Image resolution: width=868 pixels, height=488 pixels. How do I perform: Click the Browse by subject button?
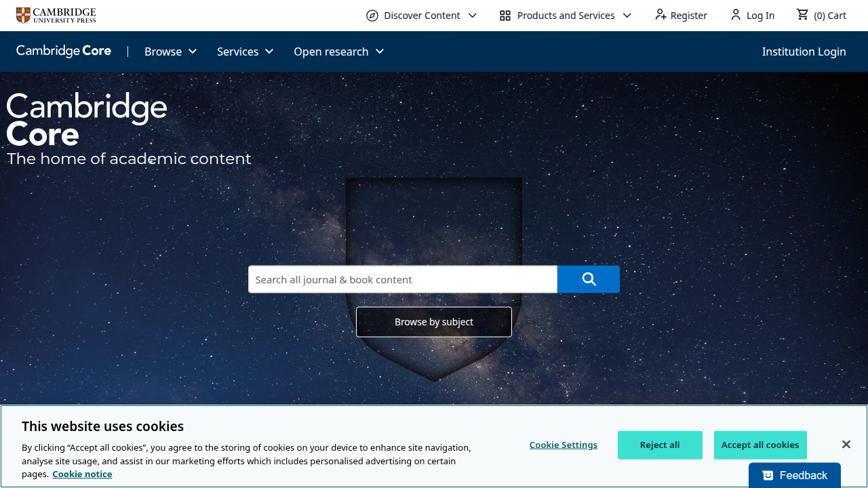pyautogui.click(x=434, y=322)
